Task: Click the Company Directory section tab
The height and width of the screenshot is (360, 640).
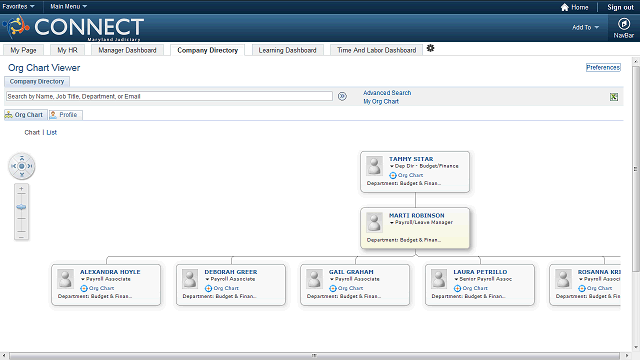Action: click(37, 82)
